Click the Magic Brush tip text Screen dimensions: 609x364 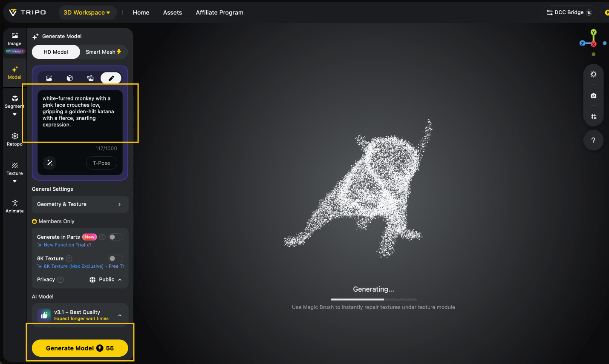point(373,307)
